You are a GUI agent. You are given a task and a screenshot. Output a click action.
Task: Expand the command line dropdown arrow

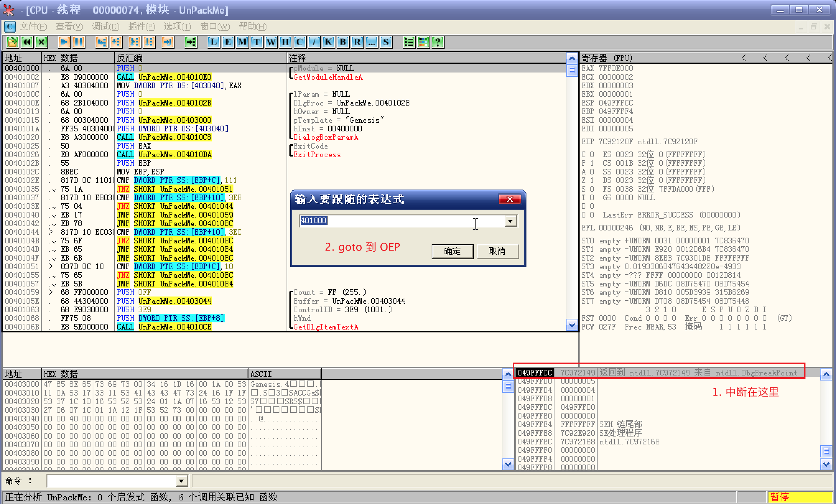[x=181, y=481]
